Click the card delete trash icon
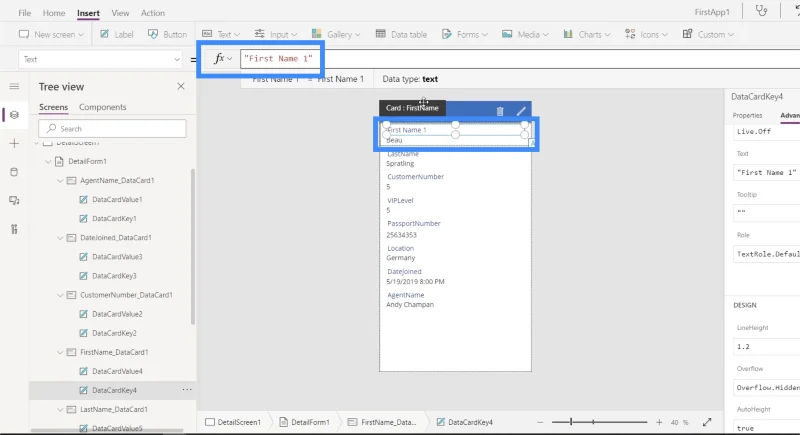800x435 pixels. (500, 111)
